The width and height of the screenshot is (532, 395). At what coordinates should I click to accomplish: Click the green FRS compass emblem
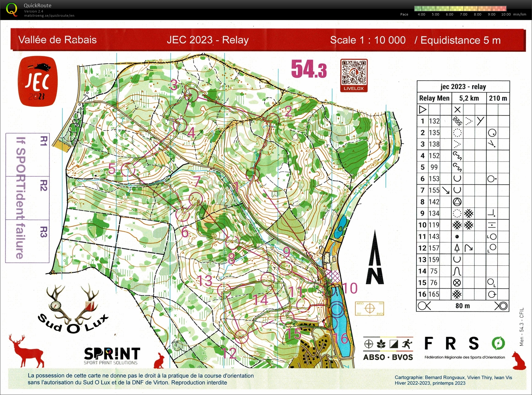pyautogui.click(x=498, y=343)
